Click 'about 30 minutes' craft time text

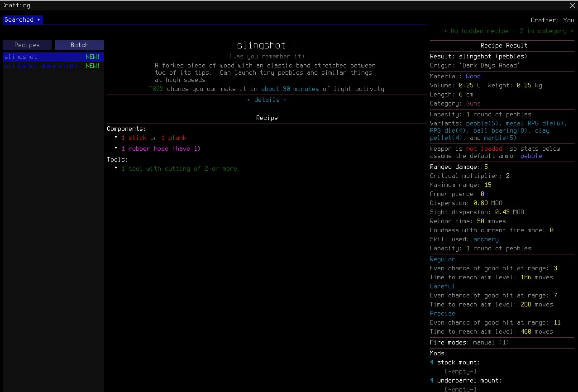pos(290,89)
